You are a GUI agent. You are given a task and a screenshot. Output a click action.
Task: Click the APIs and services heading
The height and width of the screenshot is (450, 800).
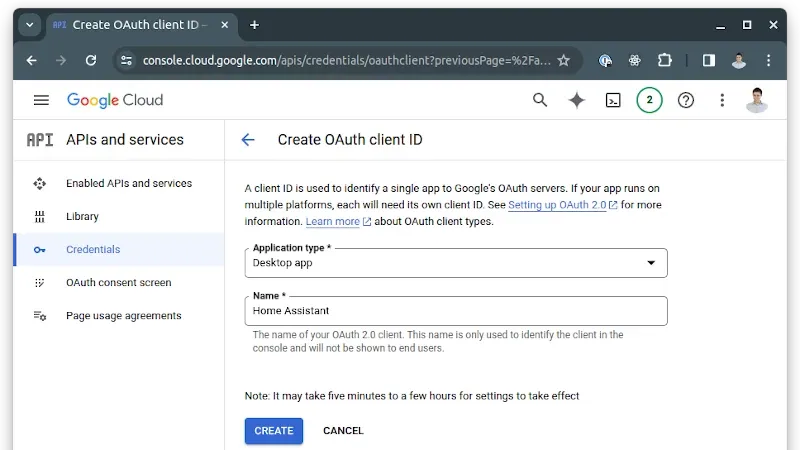coord(125,140)
